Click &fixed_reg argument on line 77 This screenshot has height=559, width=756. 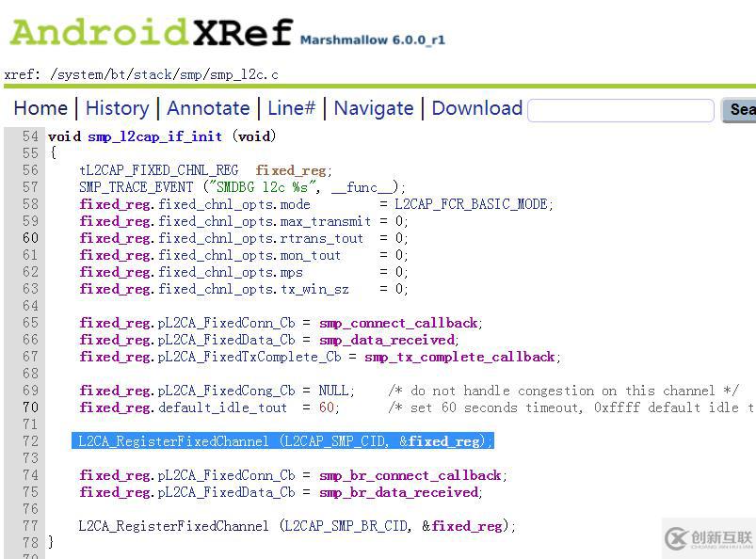pos(462,526)
